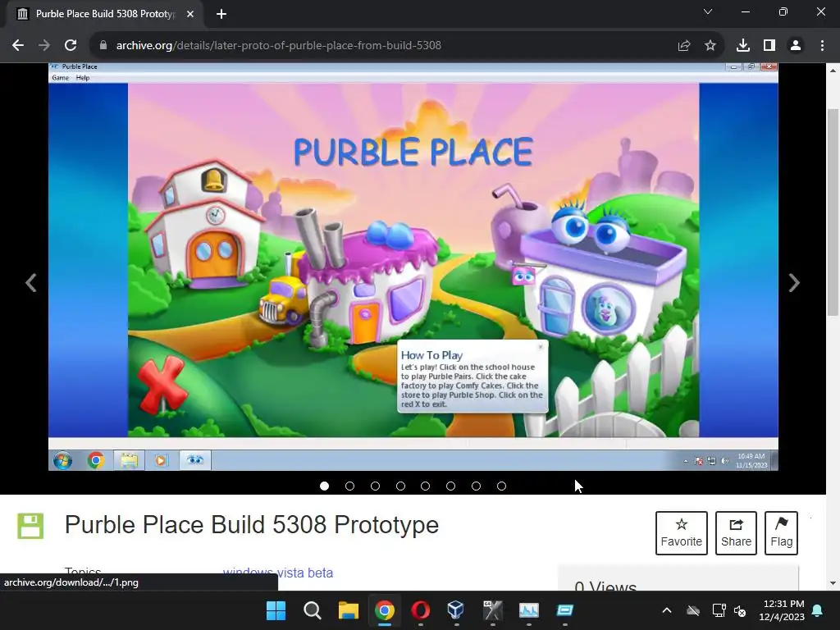
Task: Select the fifth carousel dot
Action: click(x=426, y=486)
